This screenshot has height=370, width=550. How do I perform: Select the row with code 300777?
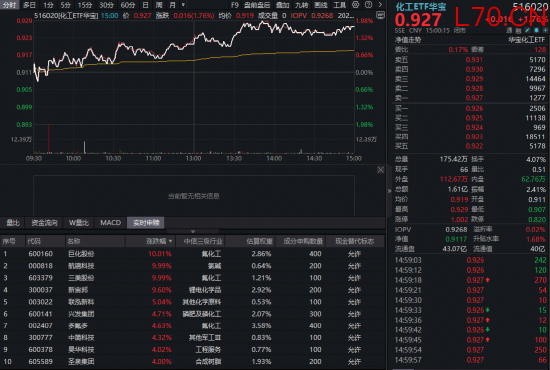point(192,338)
